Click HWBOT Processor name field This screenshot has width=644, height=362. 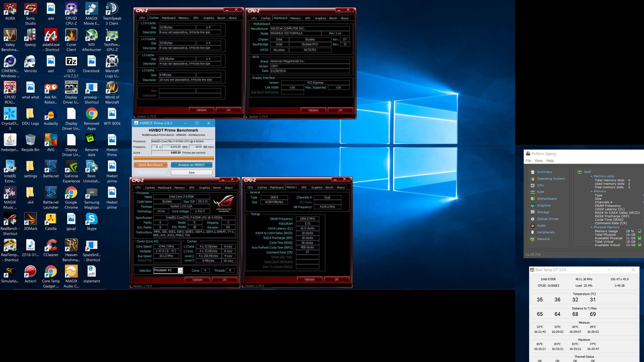182,141
